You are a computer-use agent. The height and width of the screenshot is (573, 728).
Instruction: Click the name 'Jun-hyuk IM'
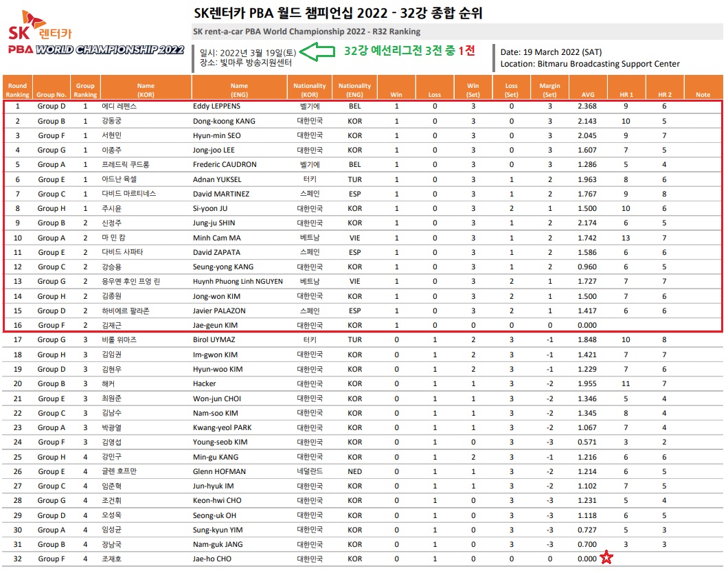pos(213,486)
